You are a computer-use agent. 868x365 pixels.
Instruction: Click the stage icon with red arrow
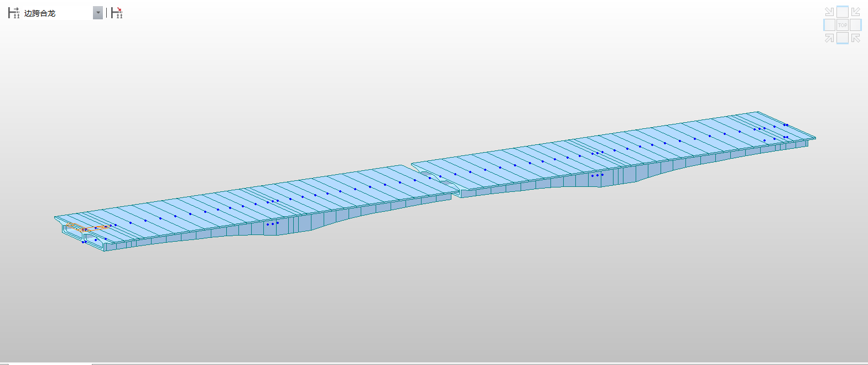tap(117, 13)
